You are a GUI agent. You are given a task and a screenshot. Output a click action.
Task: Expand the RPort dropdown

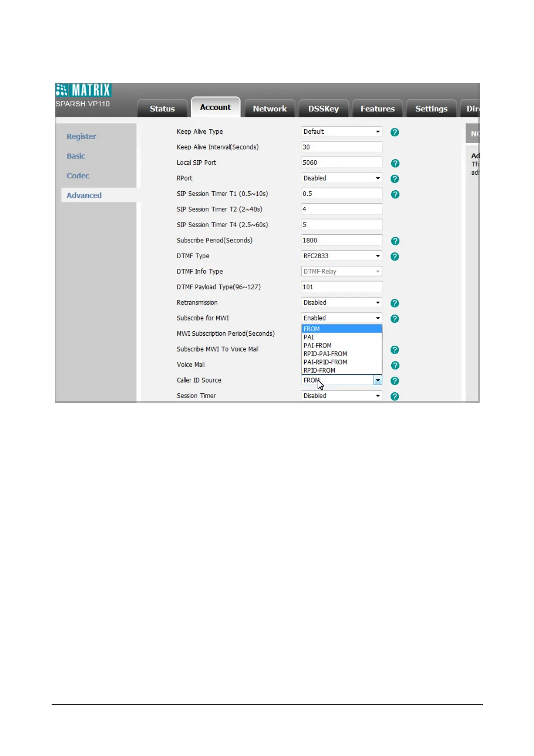(341, 178)
